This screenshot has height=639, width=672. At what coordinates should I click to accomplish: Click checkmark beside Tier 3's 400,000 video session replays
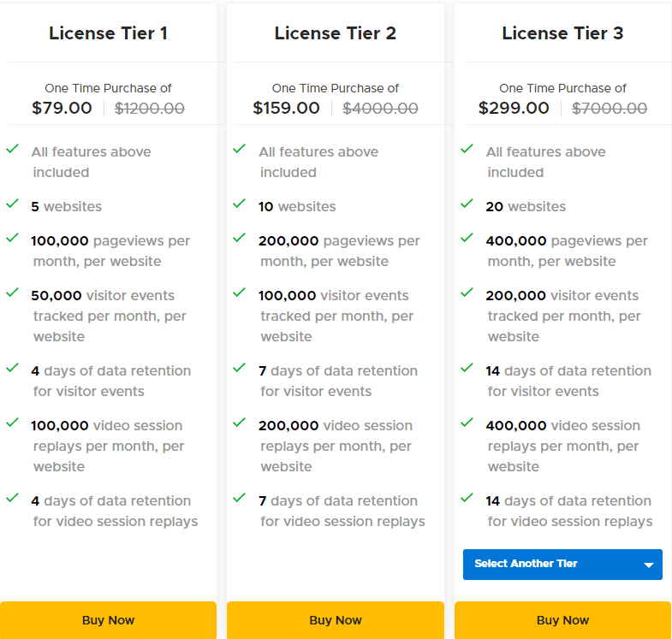click(x=467, y=423)
